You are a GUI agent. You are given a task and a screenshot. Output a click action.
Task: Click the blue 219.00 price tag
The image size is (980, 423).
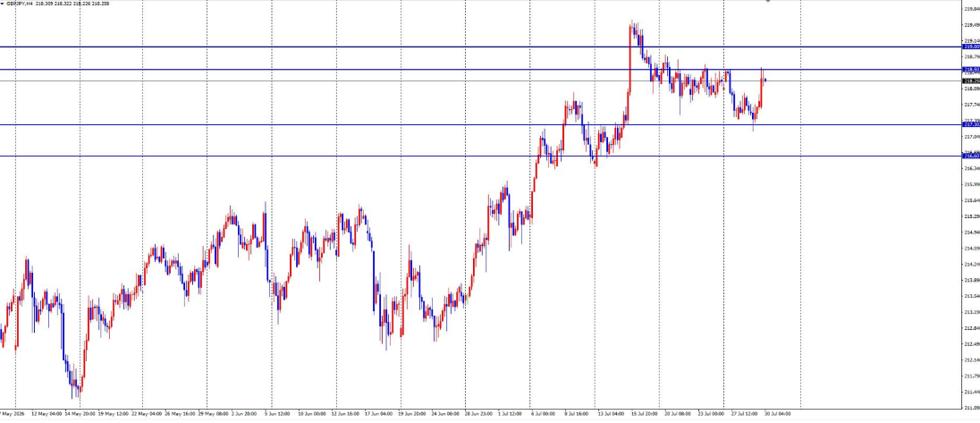(x=971, y=47)
